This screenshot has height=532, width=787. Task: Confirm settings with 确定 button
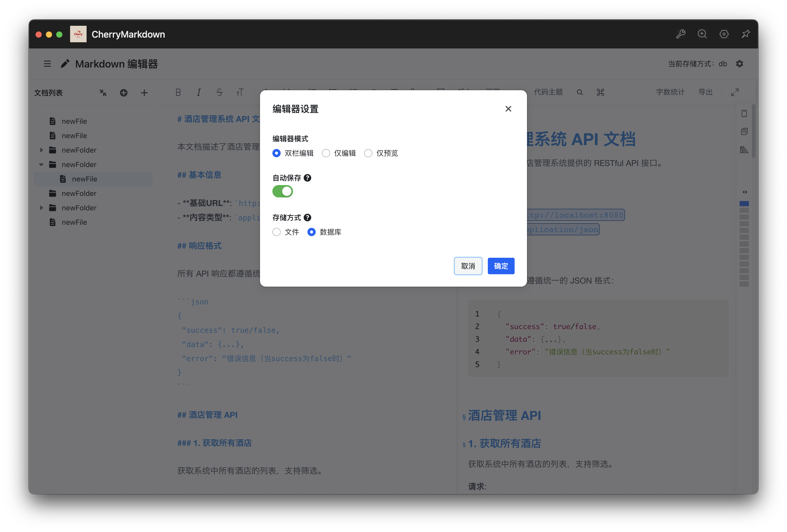501,266
